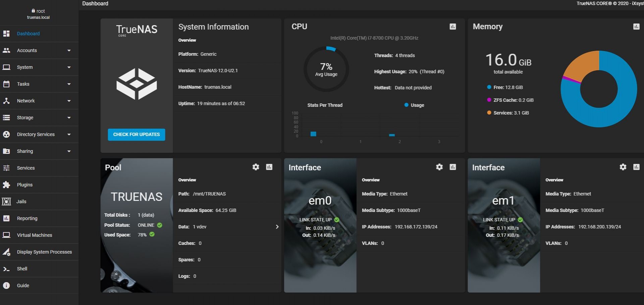Expand the Accounts menu arrow
The image size is (644, 305).
[x=69, y=50]
